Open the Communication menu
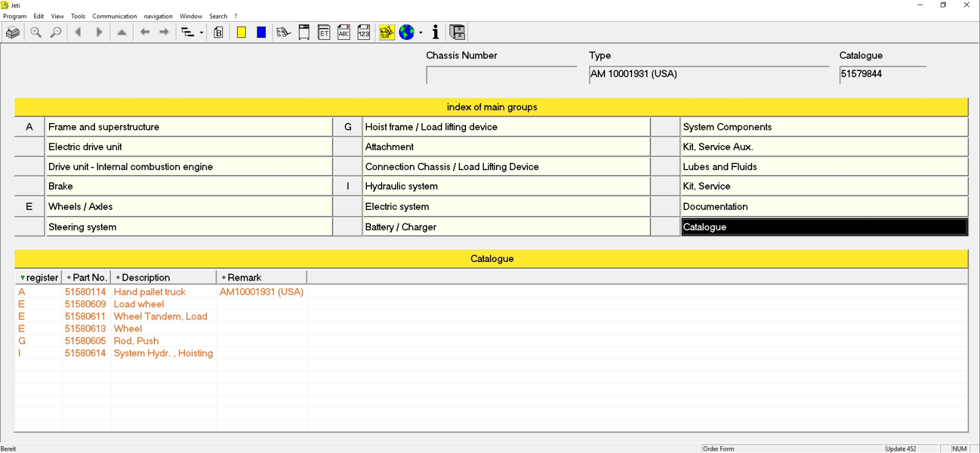The height and width of the screenshot is (453, 980). [115, 17]
